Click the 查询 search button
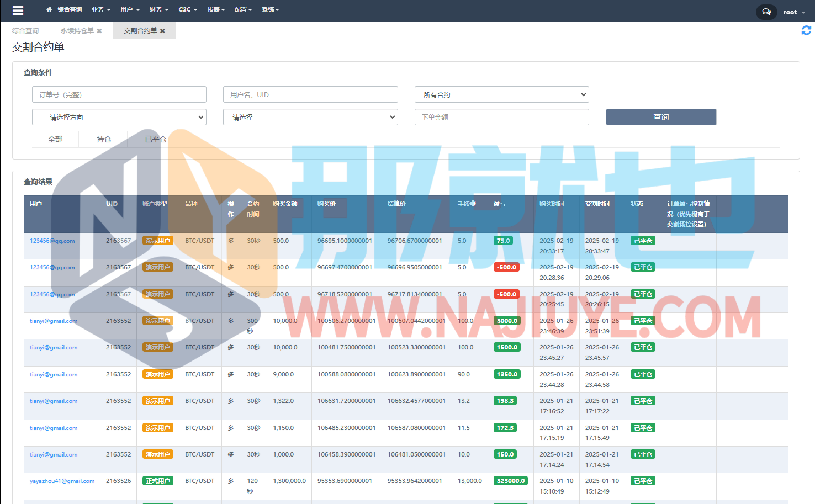 (661, 117)
